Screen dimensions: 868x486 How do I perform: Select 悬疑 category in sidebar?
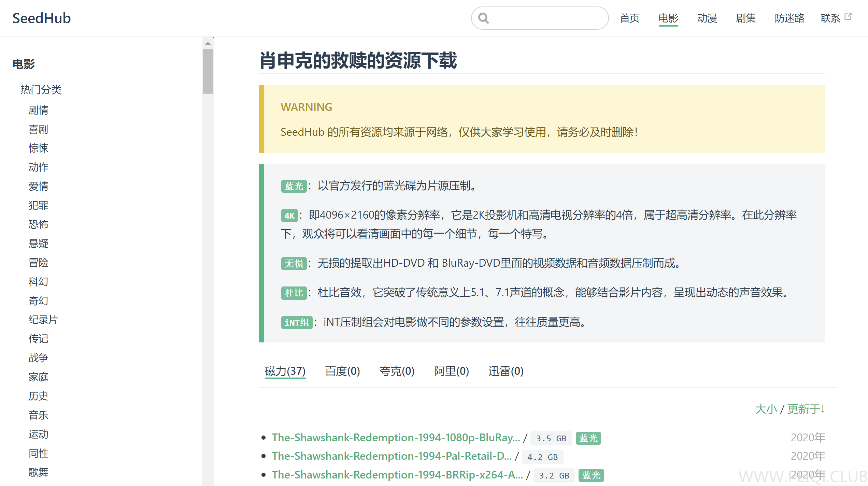click(x=39, y=244)
